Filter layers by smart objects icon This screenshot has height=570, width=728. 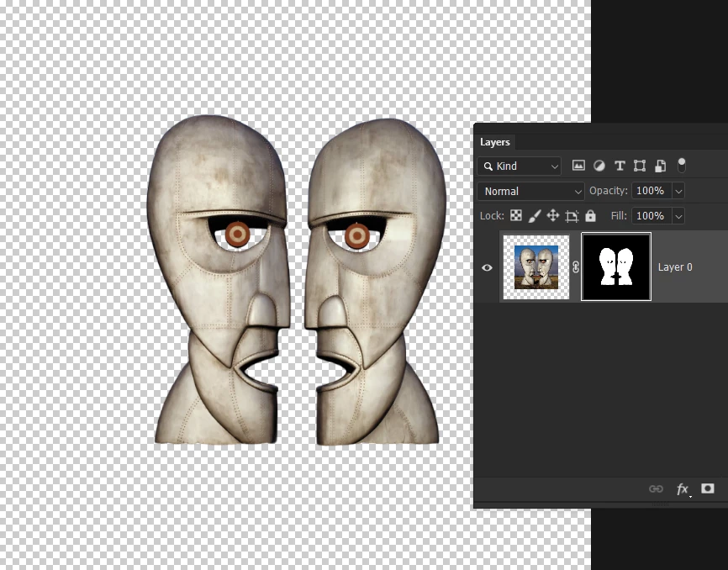(x=660, y=166)
